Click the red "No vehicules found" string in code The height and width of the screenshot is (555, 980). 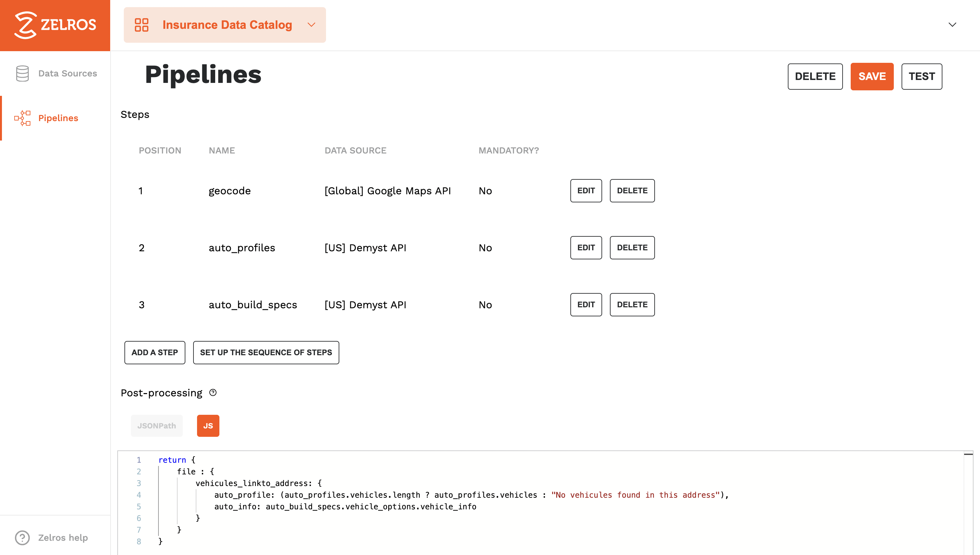(635, 495)
